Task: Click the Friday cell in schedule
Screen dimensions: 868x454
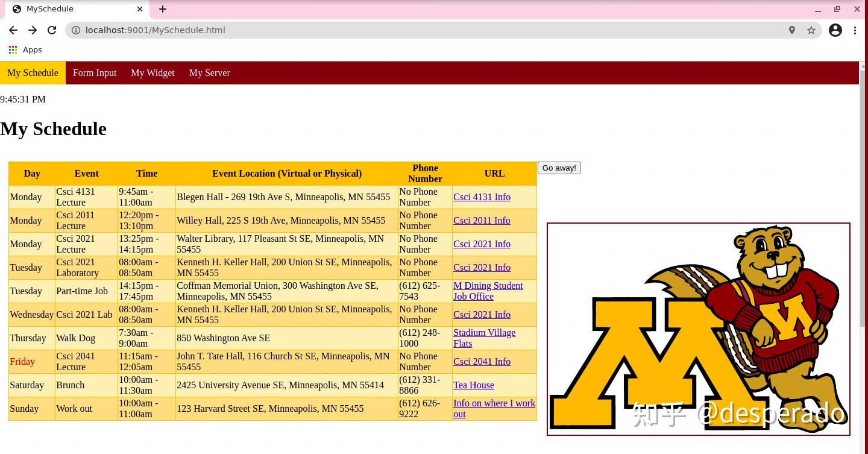Action: coord(32,362)
